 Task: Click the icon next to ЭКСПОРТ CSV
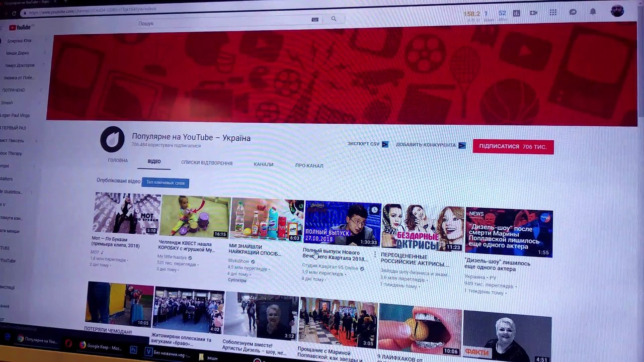click(x=385, y=144)
